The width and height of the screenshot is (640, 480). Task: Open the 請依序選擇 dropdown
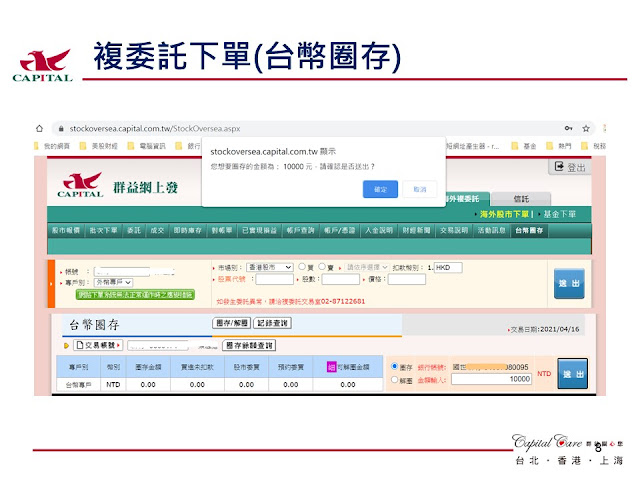tap(366, 267)
